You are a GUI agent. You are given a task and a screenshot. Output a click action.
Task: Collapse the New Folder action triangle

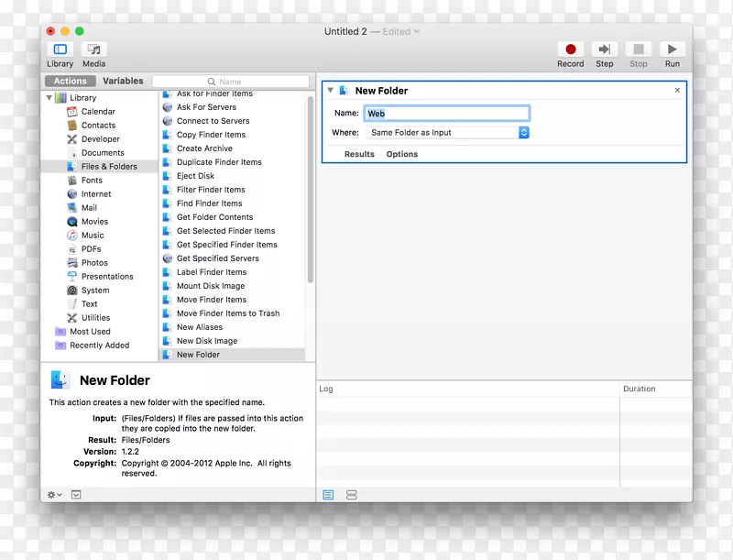pyautogui.click(x=330, y=91)
